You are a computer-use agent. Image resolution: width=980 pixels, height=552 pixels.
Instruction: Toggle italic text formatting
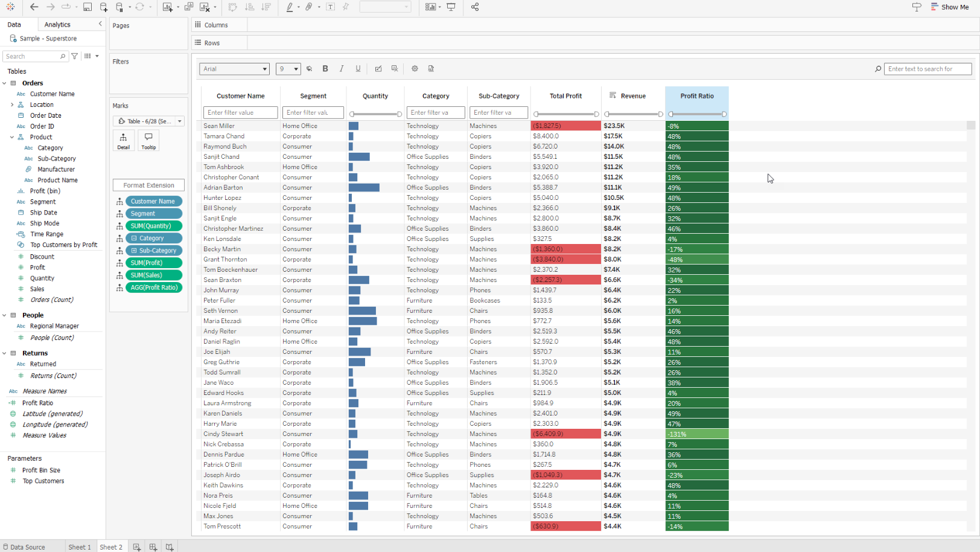342,69
